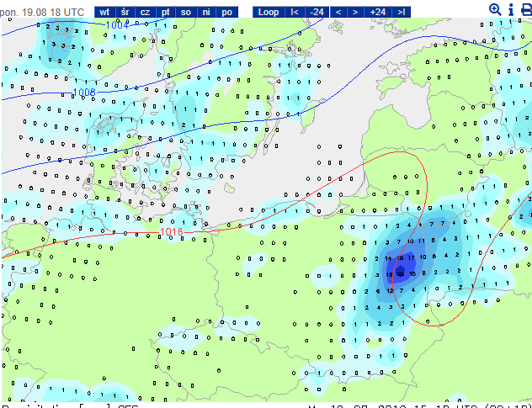
Task: Switch to pt day
Action: [x=165, y=12]
